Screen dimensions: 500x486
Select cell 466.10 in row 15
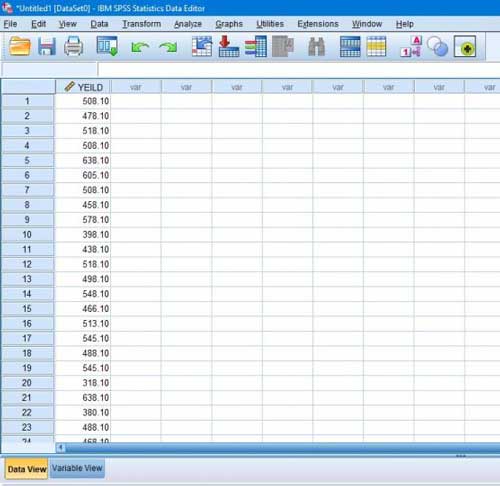83,309
